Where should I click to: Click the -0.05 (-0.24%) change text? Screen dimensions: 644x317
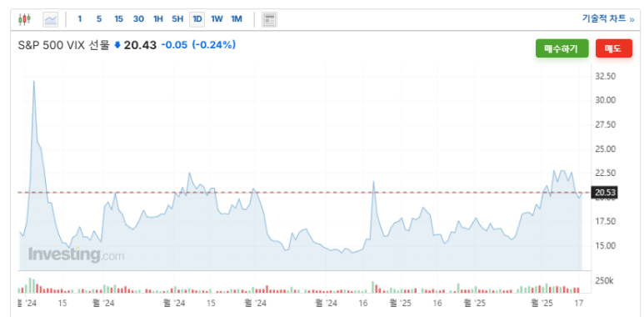tap(198, 45)
